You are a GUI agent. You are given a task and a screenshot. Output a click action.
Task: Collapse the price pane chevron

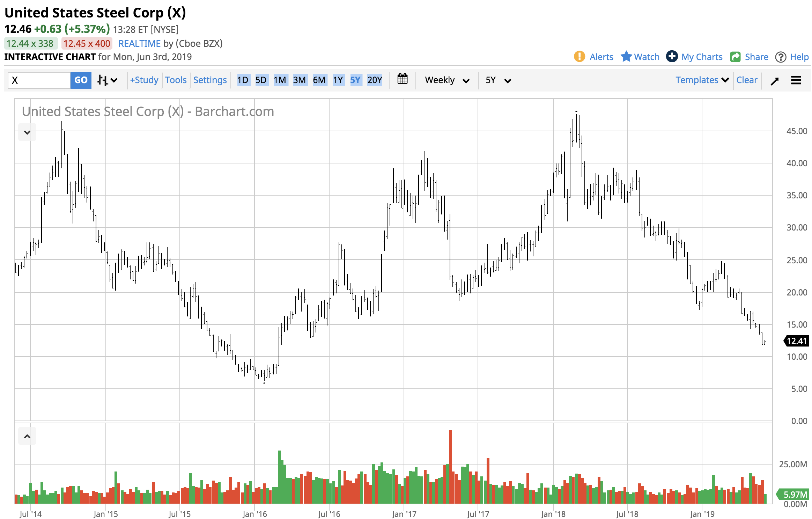click(x=27, y=132)
